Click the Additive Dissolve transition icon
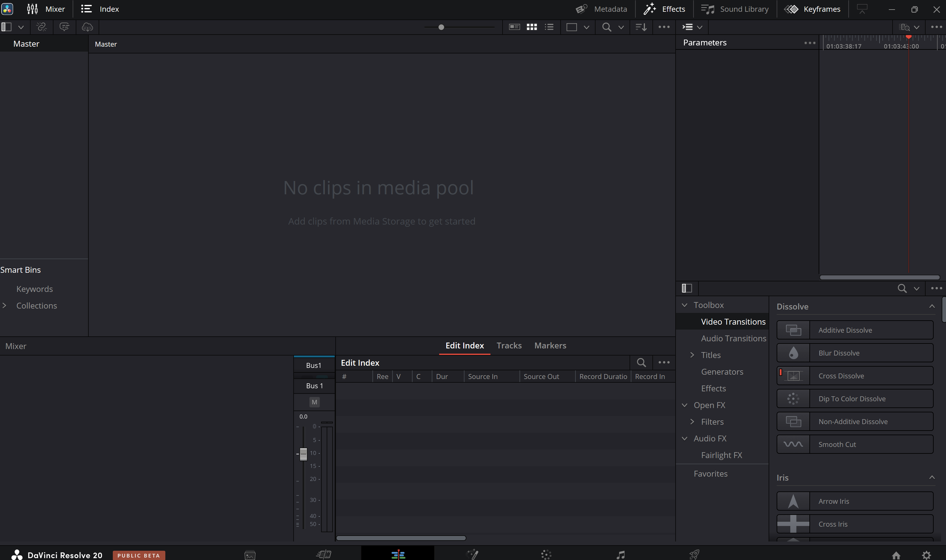This screenshot has width=946, height=560. tap(793, 330)
